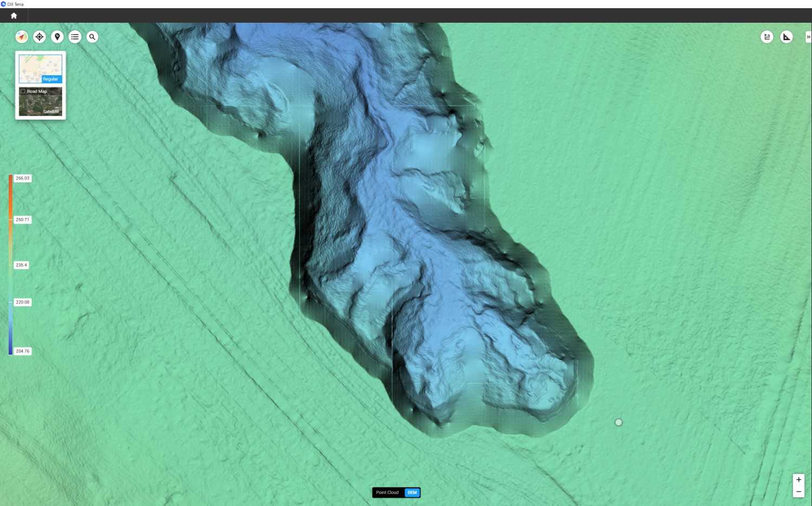Viewport: 812px width, 506px height.
Task: Switch view to Point Cloud
Action: [388, 492]
